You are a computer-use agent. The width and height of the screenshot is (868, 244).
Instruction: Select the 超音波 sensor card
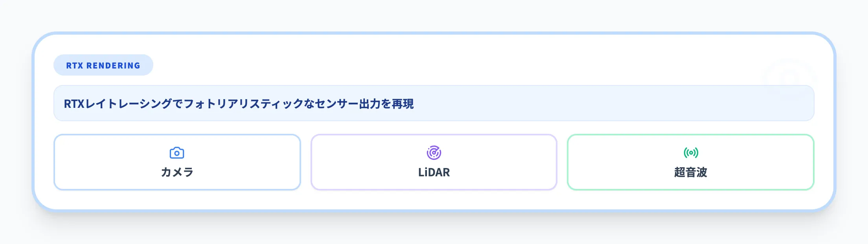click(x=691, y=162)
